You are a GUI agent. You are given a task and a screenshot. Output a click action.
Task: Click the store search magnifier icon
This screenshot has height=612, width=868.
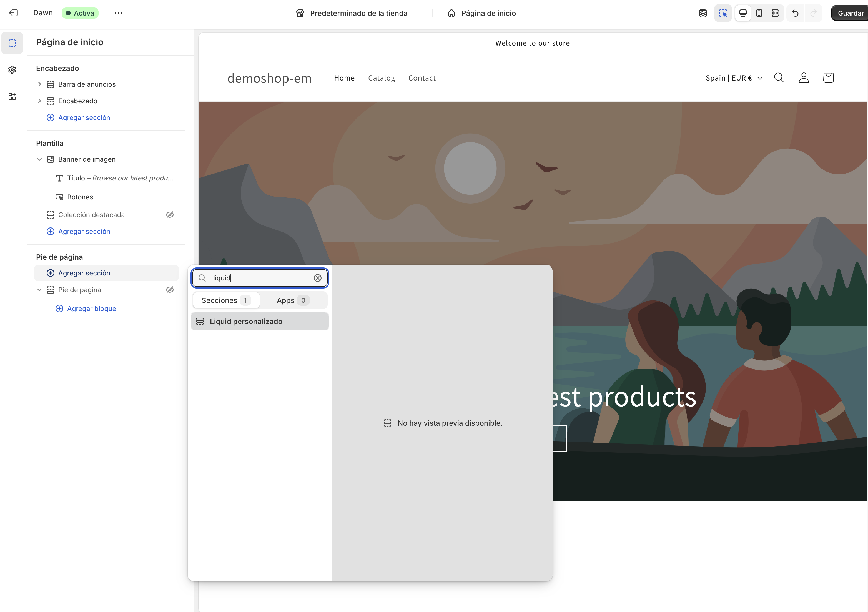(x=779, y=78)
